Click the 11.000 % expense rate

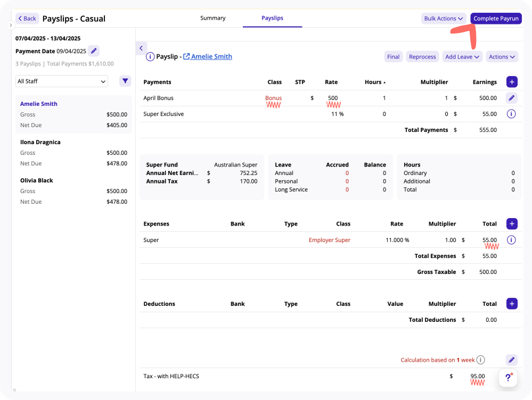tap(397, 240)
